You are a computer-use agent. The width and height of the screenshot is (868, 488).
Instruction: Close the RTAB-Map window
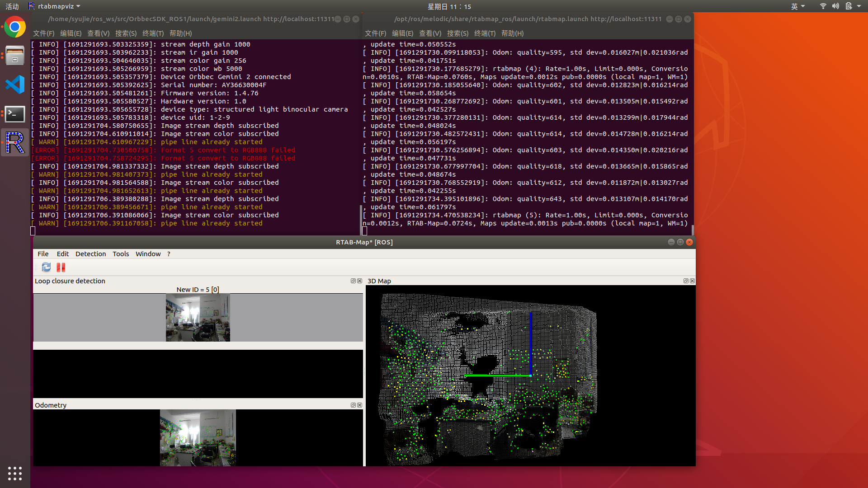coord(689,242)
